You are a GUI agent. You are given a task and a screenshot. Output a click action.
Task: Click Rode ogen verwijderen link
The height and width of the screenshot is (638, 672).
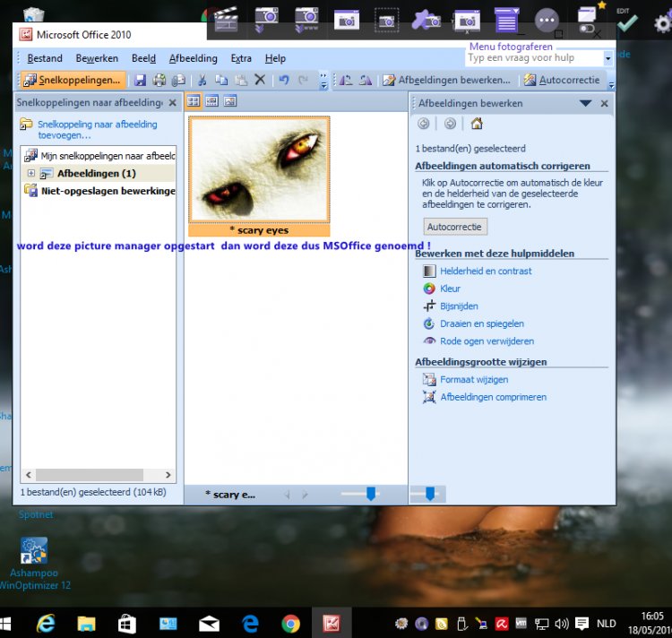pyautogui.click(x=487, y=341)
